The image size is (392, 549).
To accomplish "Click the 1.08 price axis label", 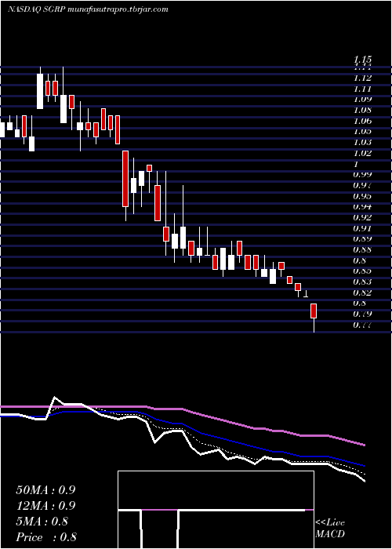I will (362, 111).
